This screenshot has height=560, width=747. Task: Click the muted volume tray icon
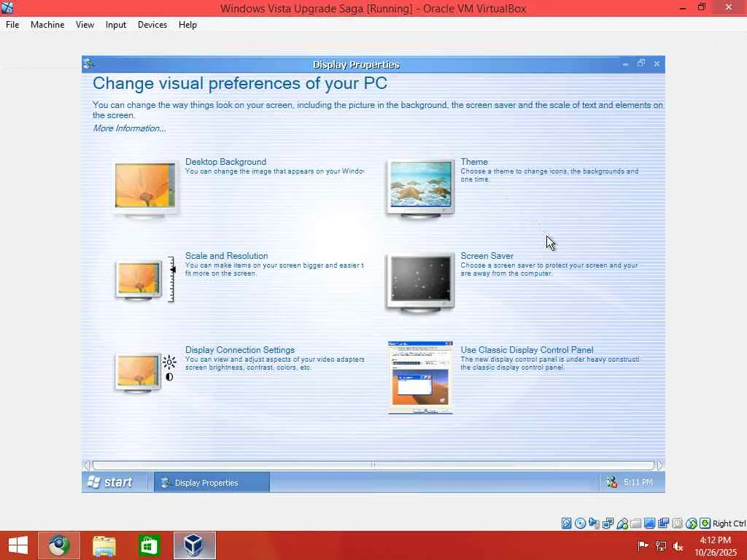coord(678,546)
